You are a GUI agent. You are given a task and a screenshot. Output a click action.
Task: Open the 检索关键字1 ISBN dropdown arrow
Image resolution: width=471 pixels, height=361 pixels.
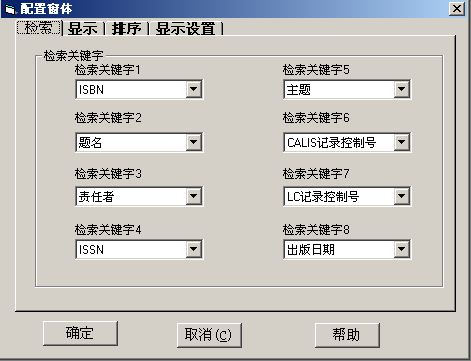(x=194, y=89)
